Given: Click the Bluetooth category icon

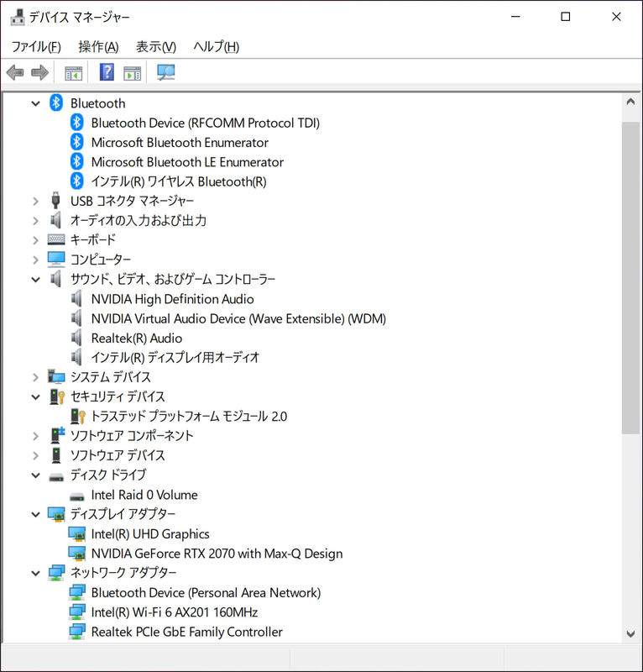Looking at the screenshot, I should point(56,102).
